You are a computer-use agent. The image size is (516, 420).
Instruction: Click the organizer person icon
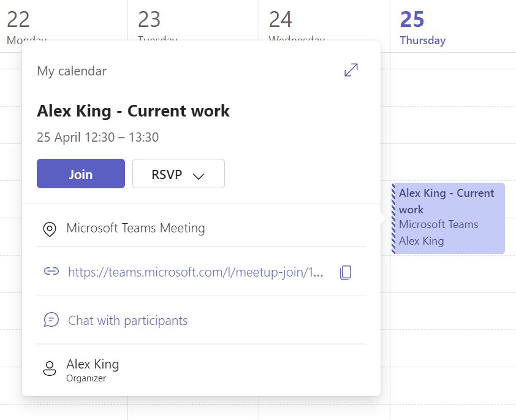(x=50, y=368)
